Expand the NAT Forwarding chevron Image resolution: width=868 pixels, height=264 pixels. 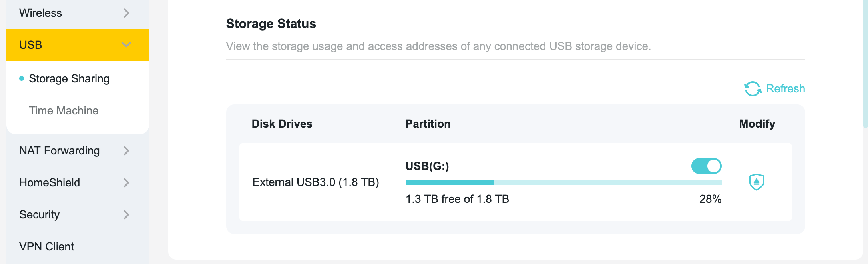pos(126,151)
